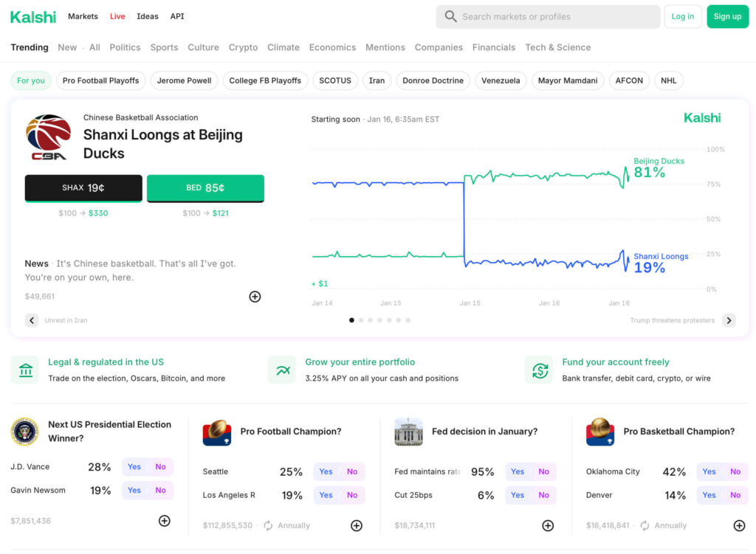
Task: Select the For you chip
Action: pos(31,80)
